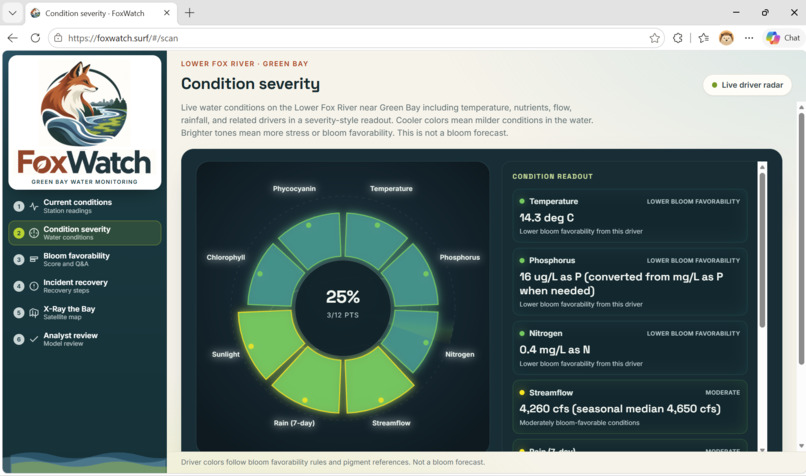
Task: Click step number 5 badge
Action: (x=19, y=313)
